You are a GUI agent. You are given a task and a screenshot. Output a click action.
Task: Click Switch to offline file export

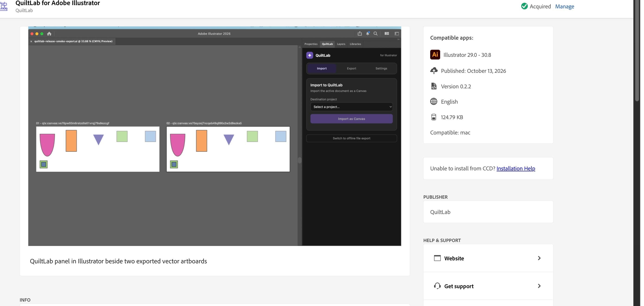[351, 138]
